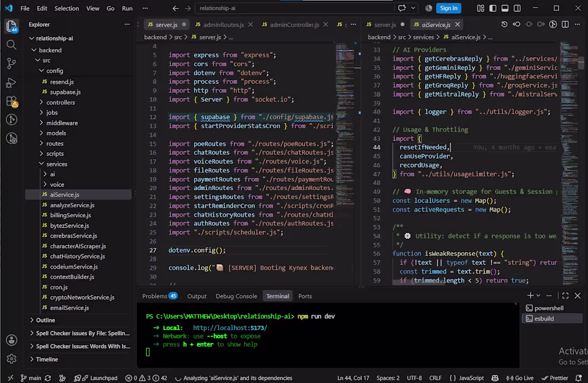Image resolution: width=588 pixels, height=383 pixels.
Task: Open the Manage gear in activity bar
Action: (x=12, y=358)
